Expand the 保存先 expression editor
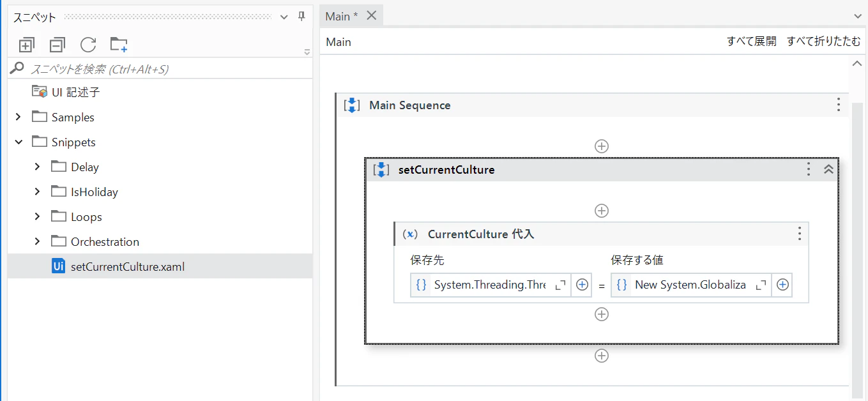The image size is (868, 401). (x=560, y=285)
